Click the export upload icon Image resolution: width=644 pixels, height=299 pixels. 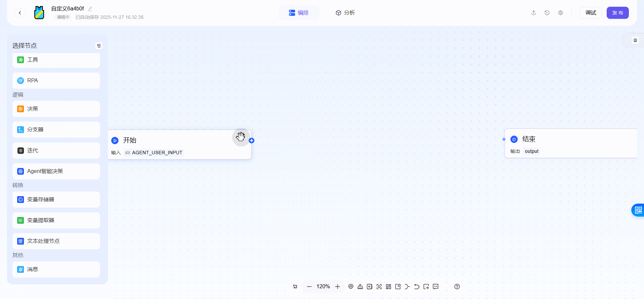point(534,13)
